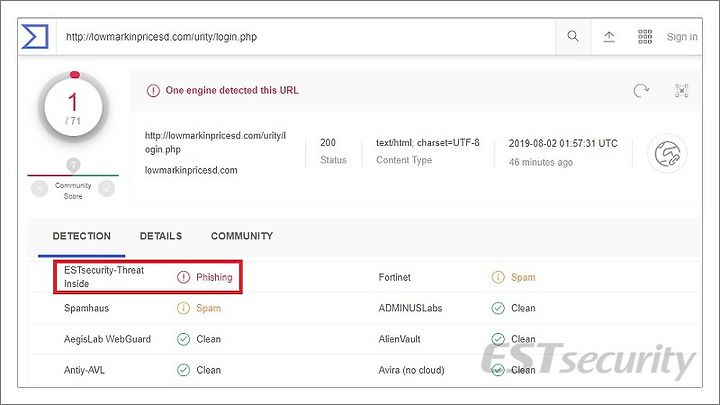Viewport: 720px width, 405px height.
Task: Open the COMMUNITY tab
Action: (242, 236)
